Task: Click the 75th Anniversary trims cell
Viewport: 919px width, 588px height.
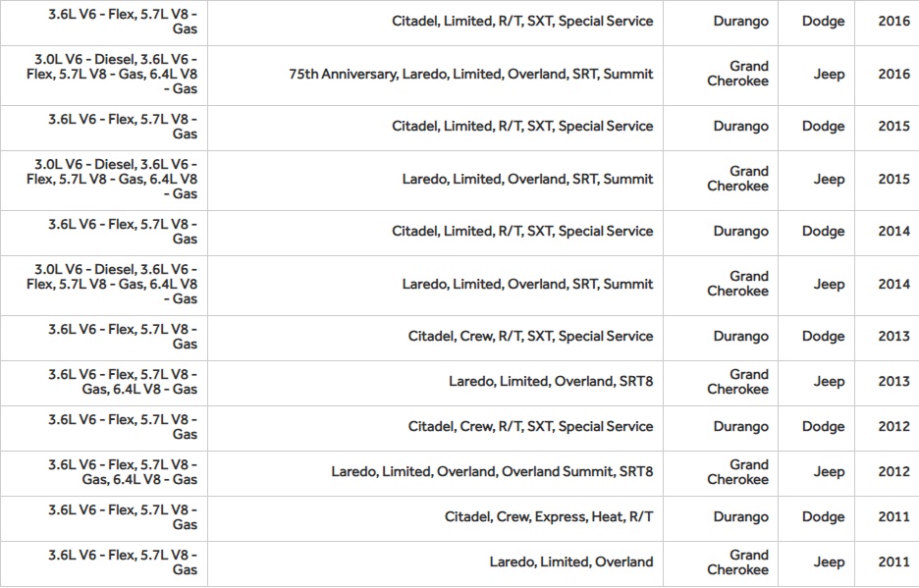Action: click(471, 75)
